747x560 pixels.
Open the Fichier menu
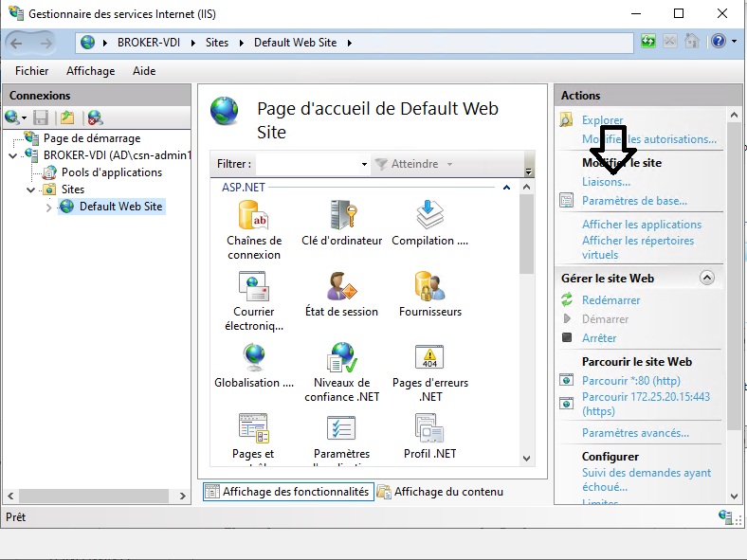32,71
